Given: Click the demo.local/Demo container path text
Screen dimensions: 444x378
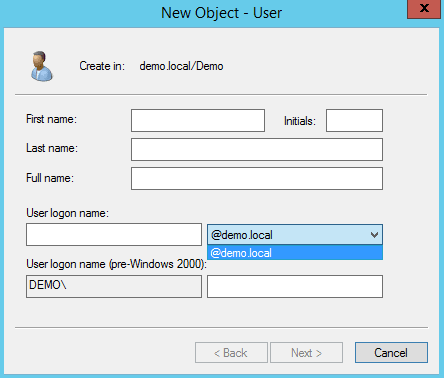Looking at the screenshot, I should [x=181, y=66].
